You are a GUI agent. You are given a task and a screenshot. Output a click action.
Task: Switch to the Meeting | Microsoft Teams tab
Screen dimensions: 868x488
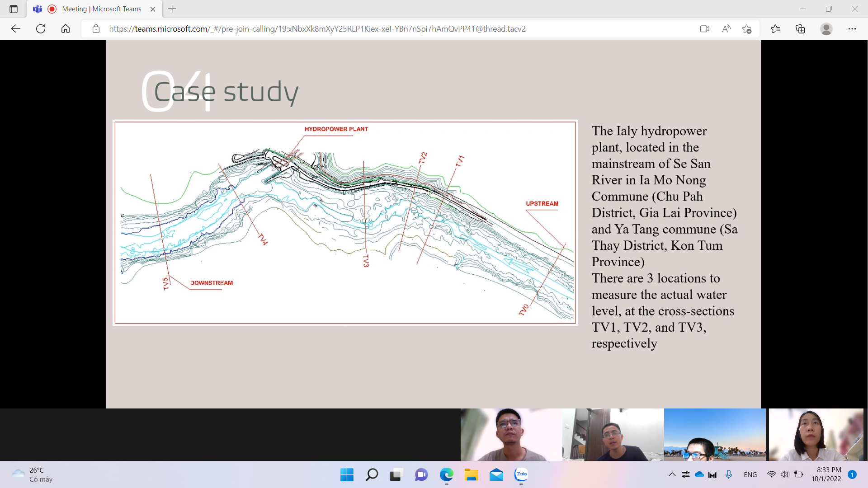coord(101,9)
